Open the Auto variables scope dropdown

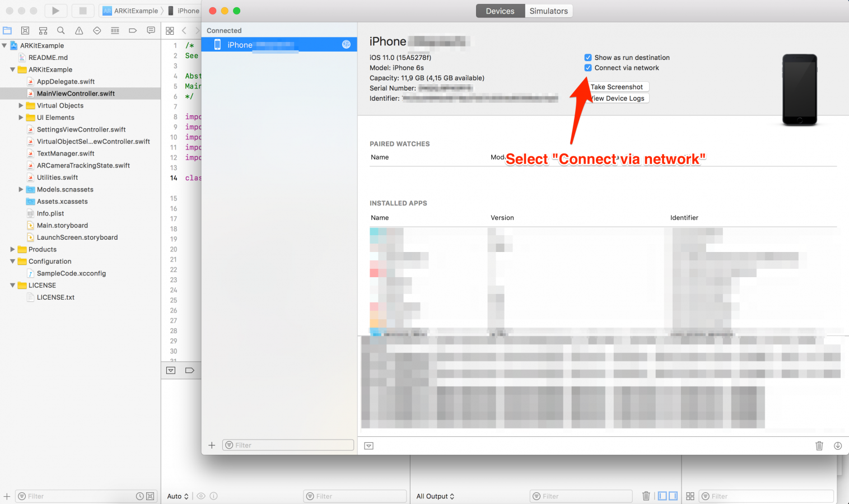click(178, 496)
